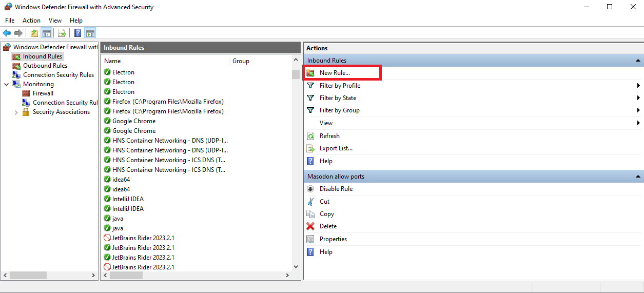Toggle the Show/Hide Console Tree toolbar icon
Viewport: 644px width, 293px height.
46,33
